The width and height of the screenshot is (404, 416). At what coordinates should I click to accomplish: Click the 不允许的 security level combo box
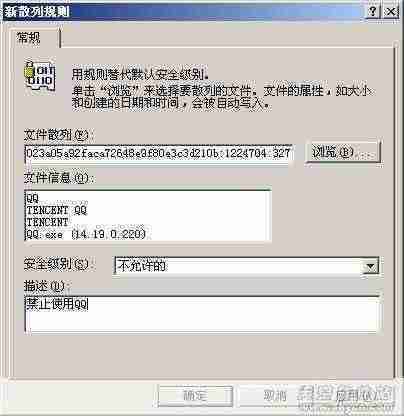click(246, 266)
